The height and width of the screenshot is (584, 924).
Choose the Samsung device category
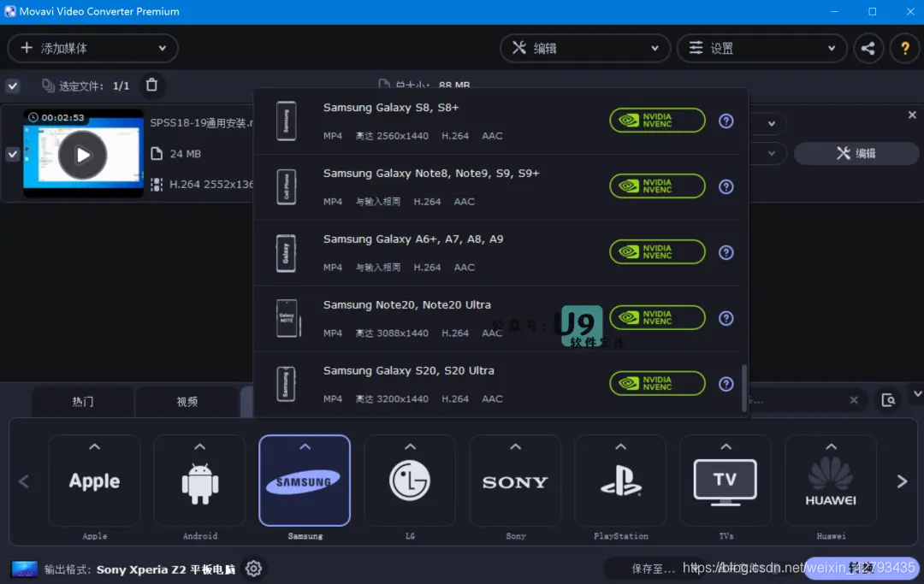(305, 481)
